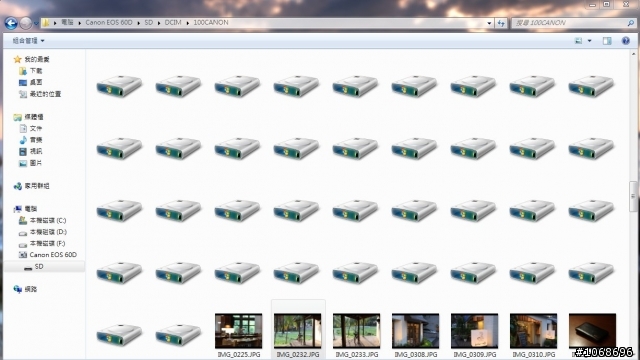
Task: Select 家用群組 homegroup in the sidebar
Action: point(37,186)
